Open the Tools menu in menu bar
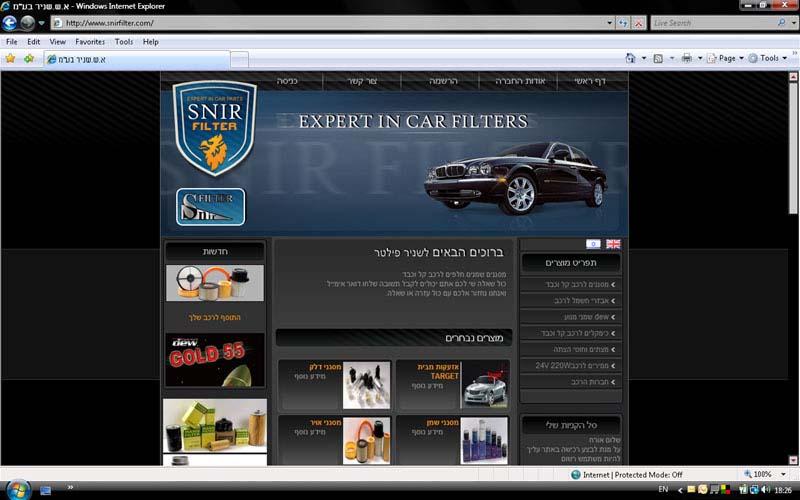 pyautogui.click(x=123, y=42)
